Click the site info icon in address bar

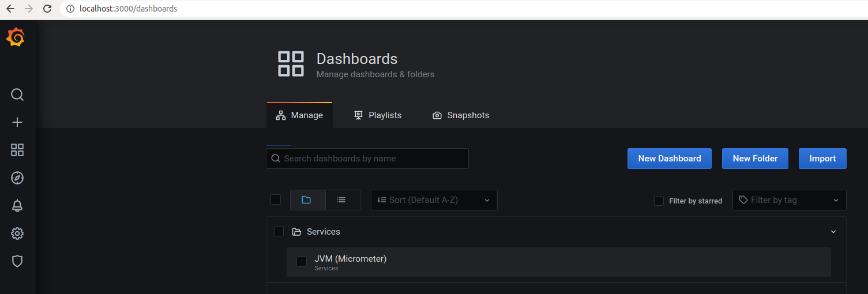[70, 9]
